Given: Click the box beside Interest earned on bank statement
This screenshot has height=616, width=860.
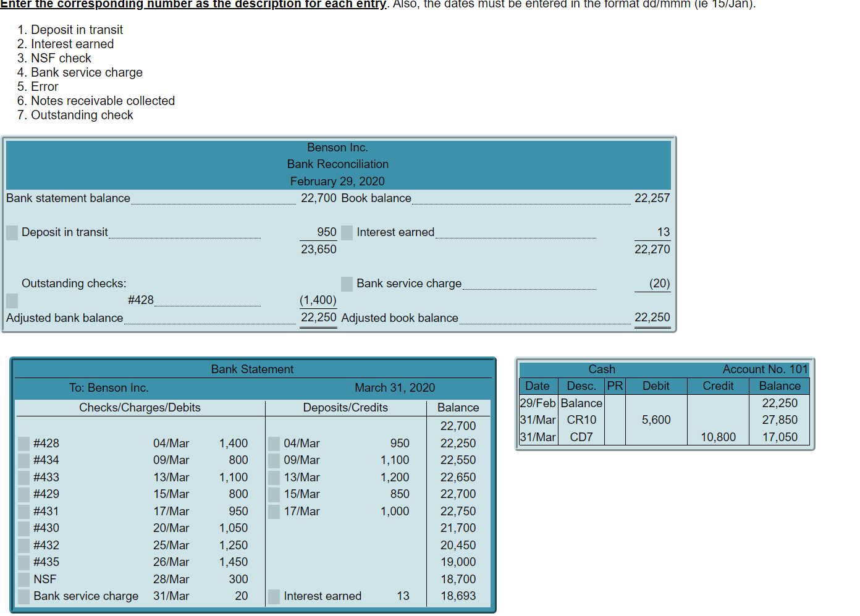Looking at the screenshot, I should (x=272, y=596).
